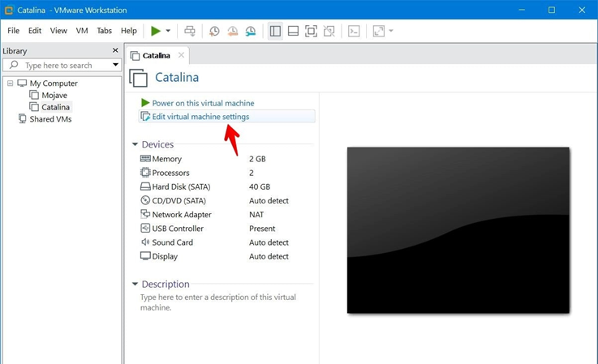Click Power on this virtual machine
Image resolution: width=598 pixels, height=364 pixels.
point(203,103)
